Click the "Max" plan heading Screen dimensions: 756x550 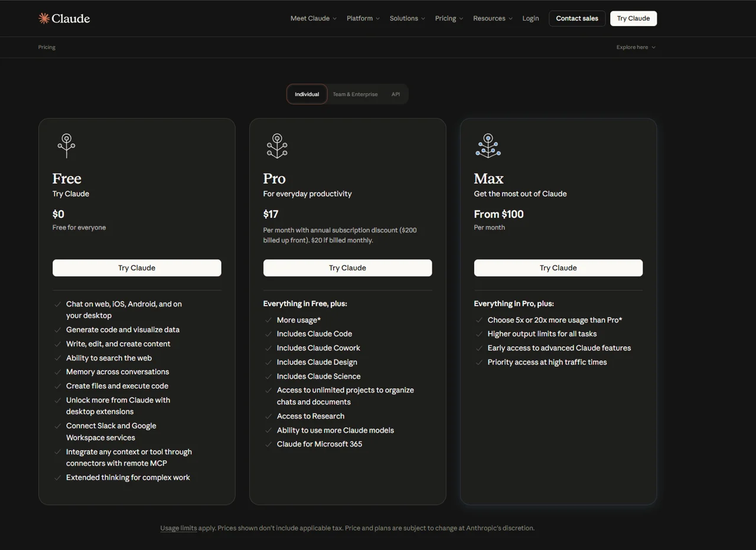[488, 178]
